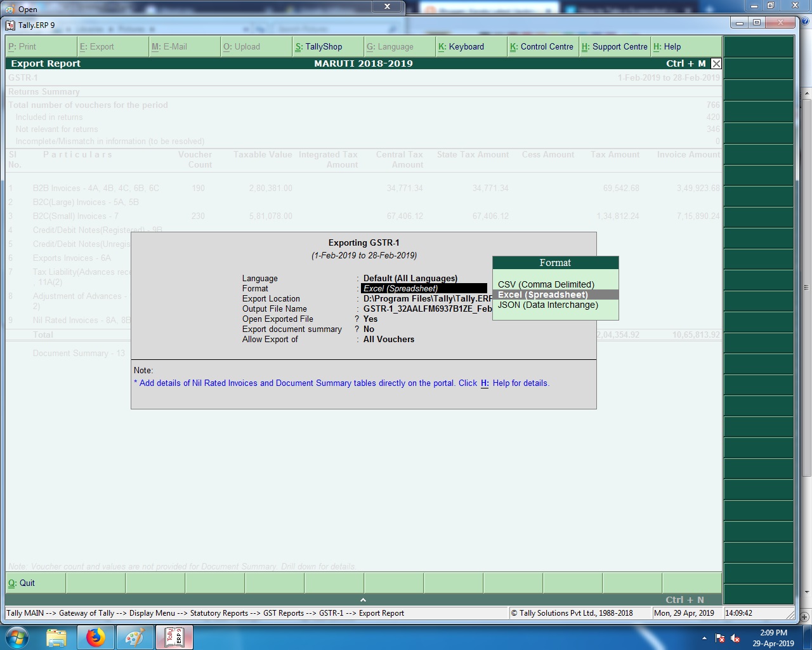Click the Ctrl + M label in title bar

(686, 63)
